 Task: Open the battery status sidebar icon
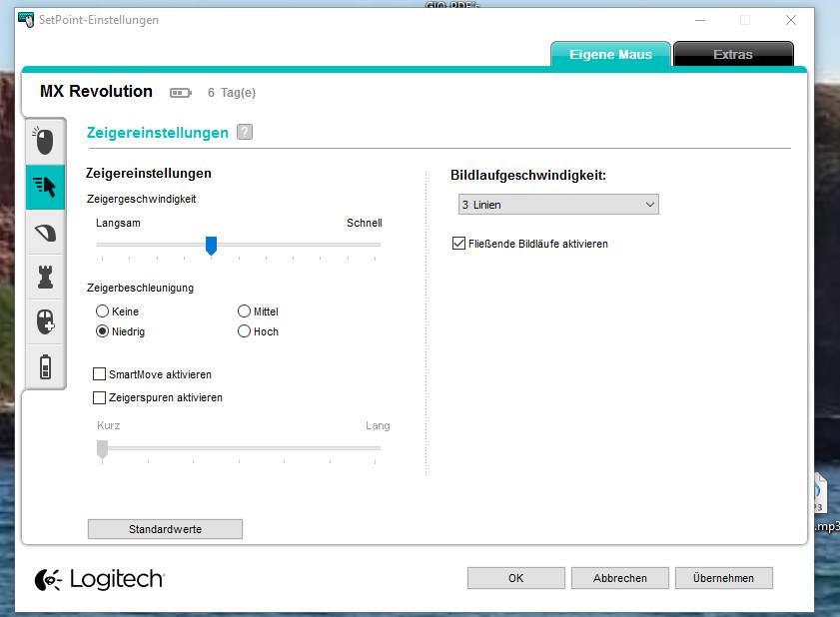(45, 366)
